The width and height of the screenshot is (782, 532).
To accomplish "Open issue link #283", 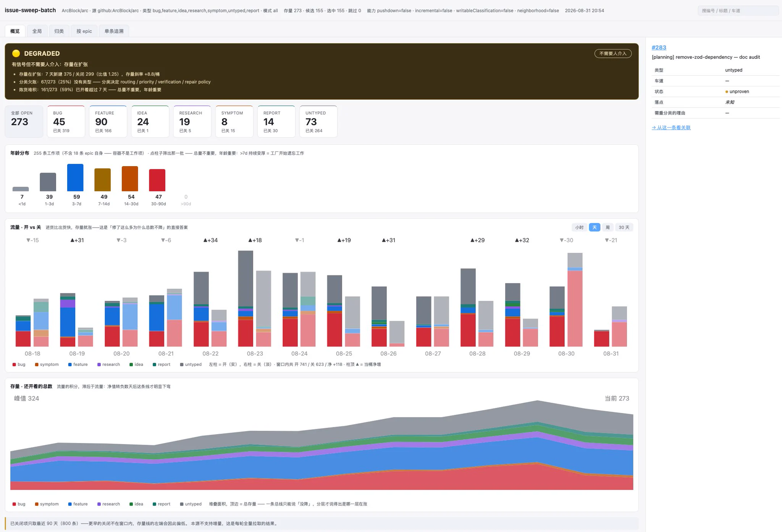I will (659, 47).
